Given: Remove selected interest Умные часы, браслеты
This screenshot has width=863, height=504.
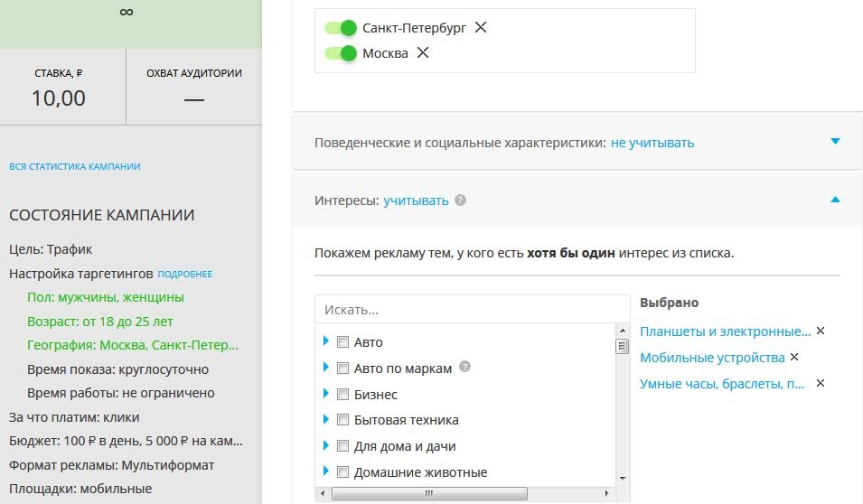Looking at the screenshot, I should tap(821, 383).
